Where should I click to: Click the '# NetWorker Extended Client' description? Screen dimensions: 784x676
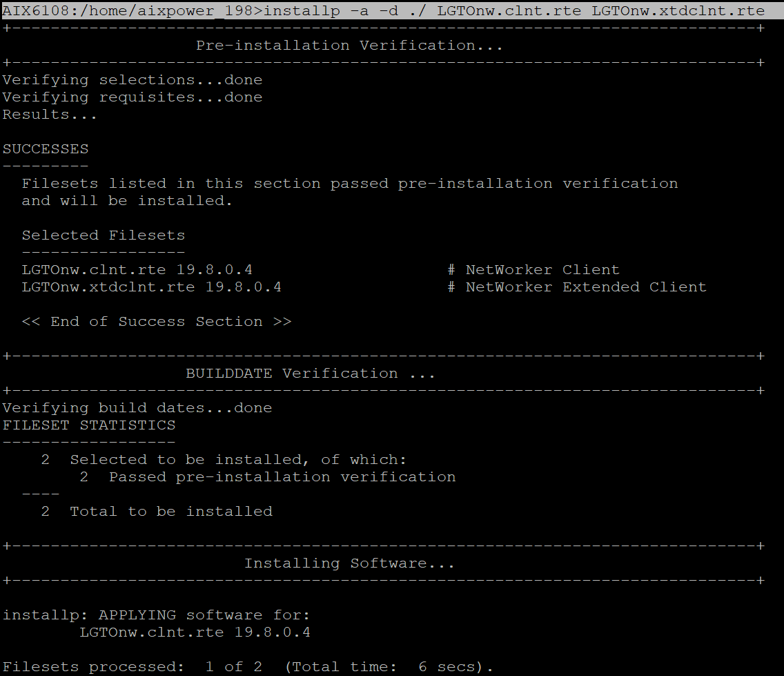(576, 287)
